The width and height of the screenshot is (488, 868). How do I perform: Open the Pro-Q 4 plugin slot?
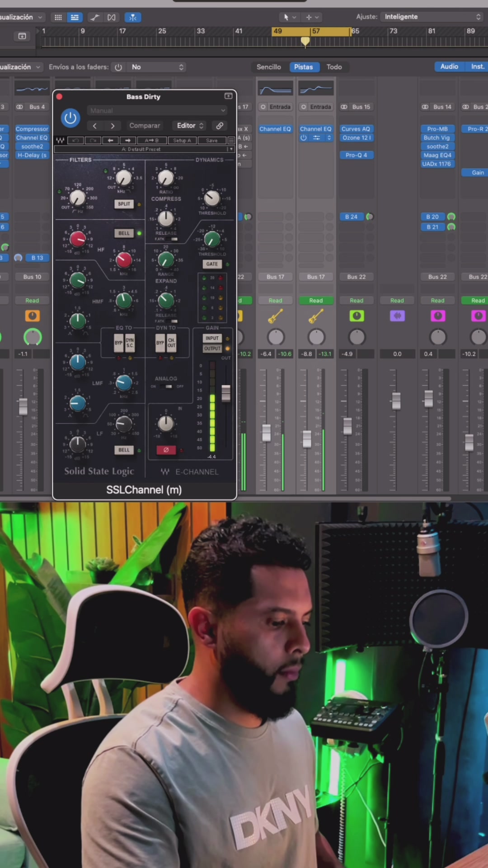357,155
